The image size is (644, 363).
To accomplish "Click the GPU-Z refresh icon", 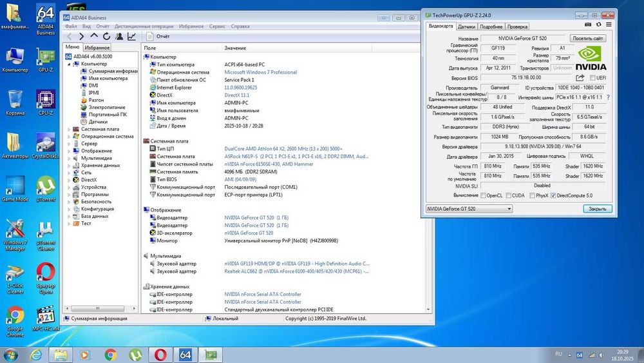I will click(599, 25).
